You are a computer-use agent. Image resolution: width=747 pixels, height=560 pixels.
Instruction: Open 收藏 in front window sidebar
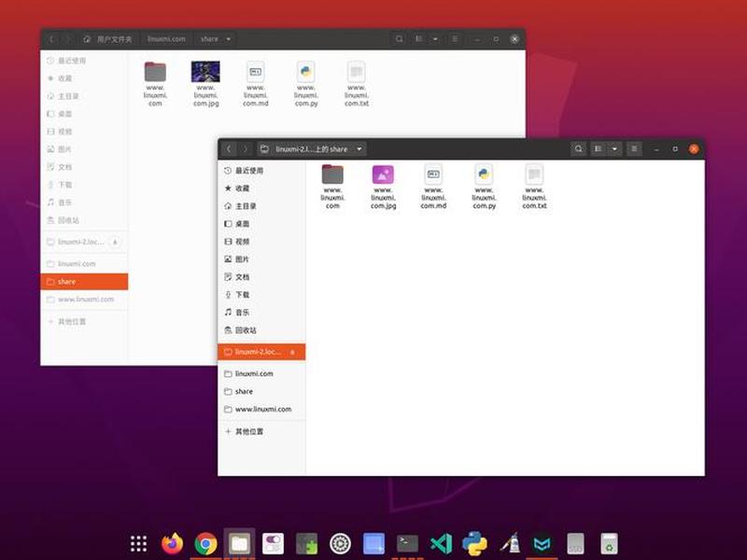tap(261, 189)
